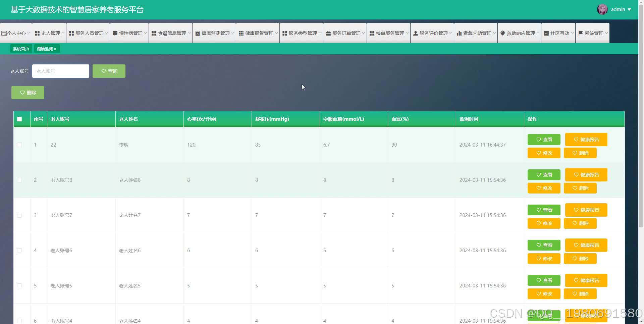Open 健康报告 for 老人账号8 row
The width and height of the screenshot is (644, 324).
pos(586,175)
